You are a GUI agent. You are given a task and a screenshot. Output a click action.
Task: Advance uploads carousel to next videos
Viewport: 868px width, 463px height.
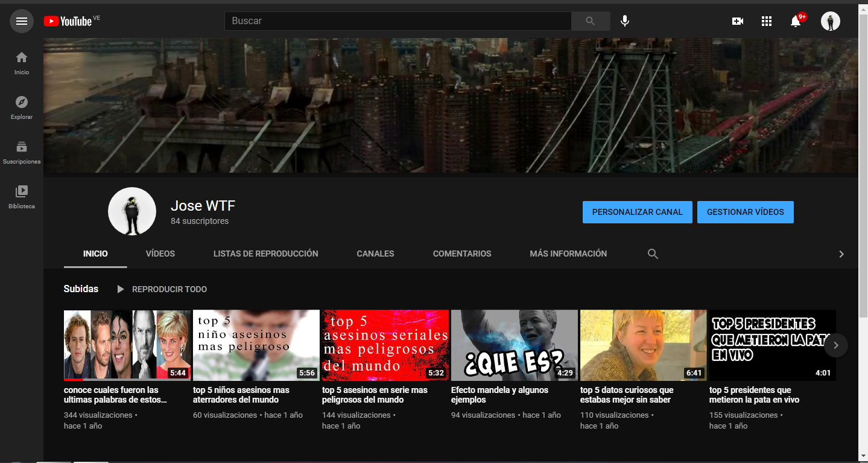(836, 345)
